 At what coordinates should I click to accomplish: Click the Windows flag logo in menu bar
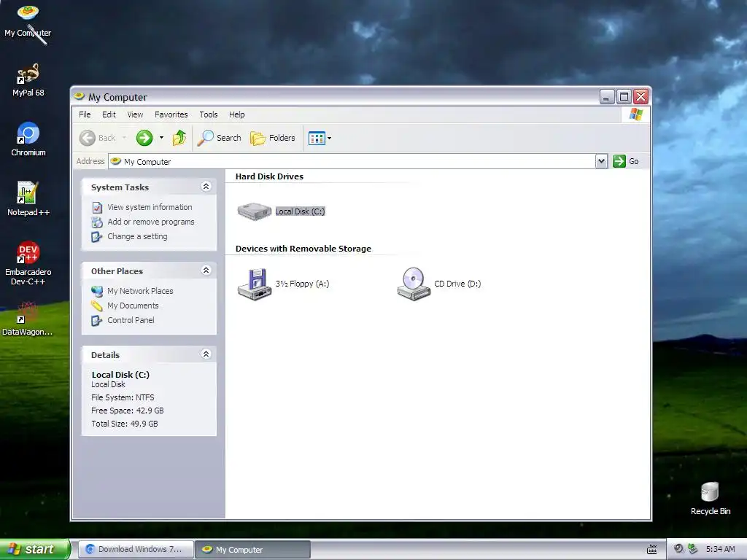coord(636,114)
